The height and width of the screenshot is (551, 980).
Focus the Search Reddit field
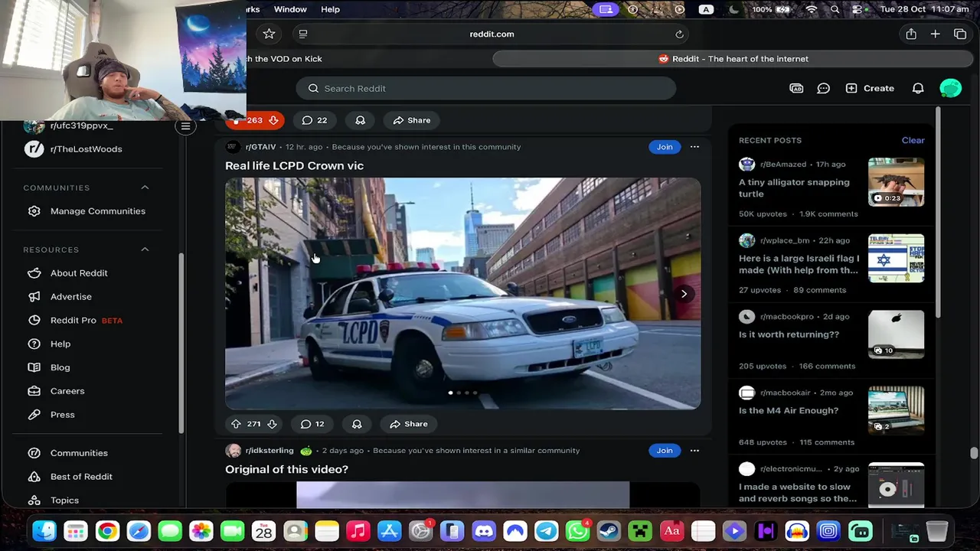coord(485,89)
